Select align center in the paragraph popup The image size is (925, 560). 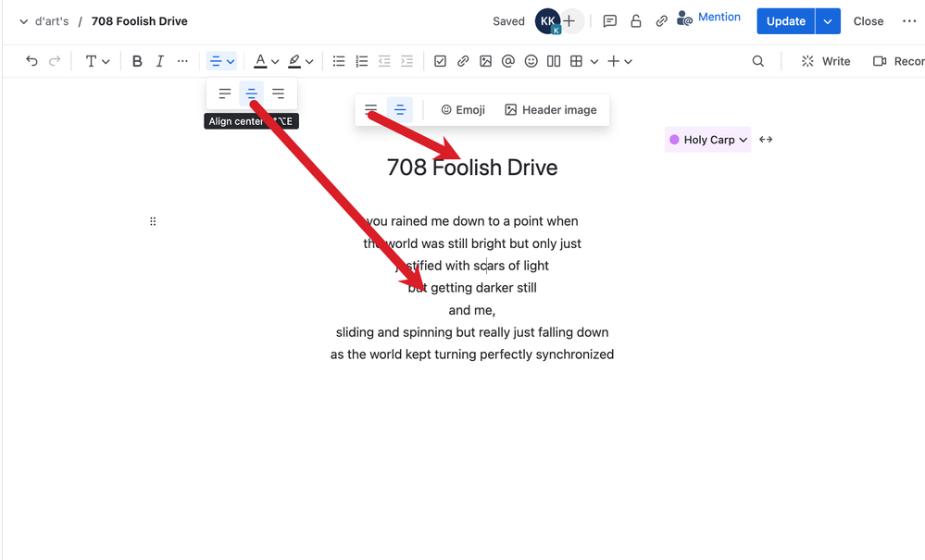click(x=251, y=93)
